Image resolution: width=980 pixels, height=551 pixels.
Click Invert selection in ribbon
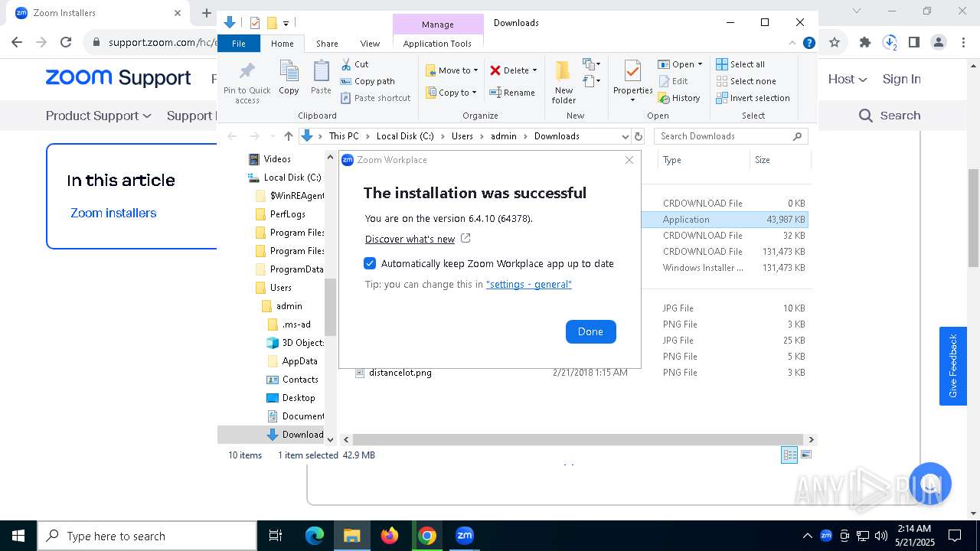click(753, 98)
